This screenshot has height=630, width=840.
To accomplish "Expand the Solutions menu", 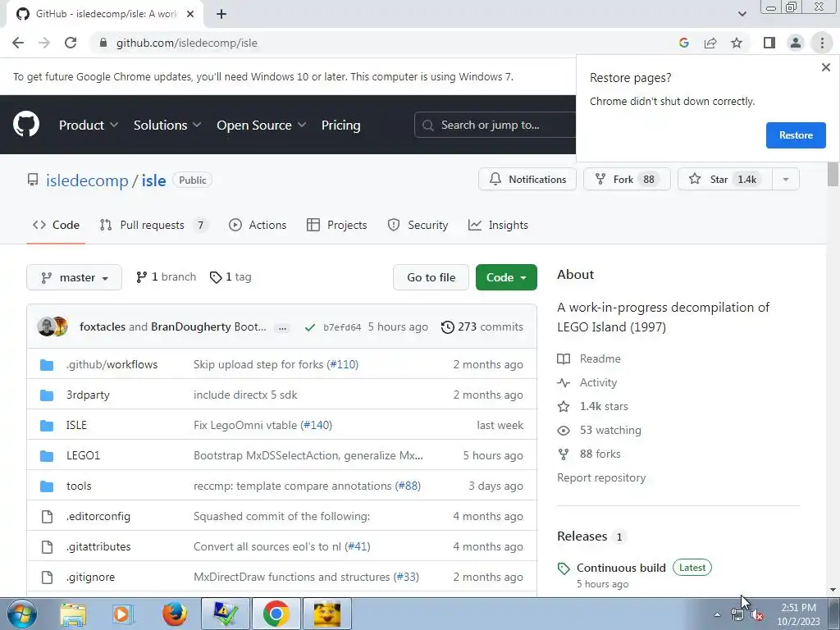I will tap(167, 125).
